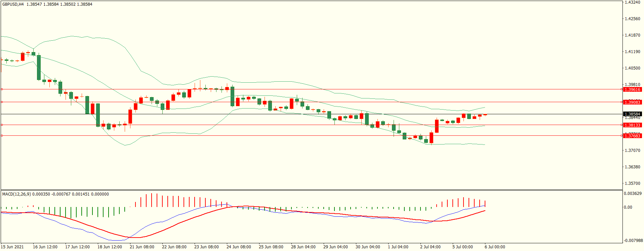Click the MACD scale value 0.003629
644x251 pixels.
click(x=633, y=194)
